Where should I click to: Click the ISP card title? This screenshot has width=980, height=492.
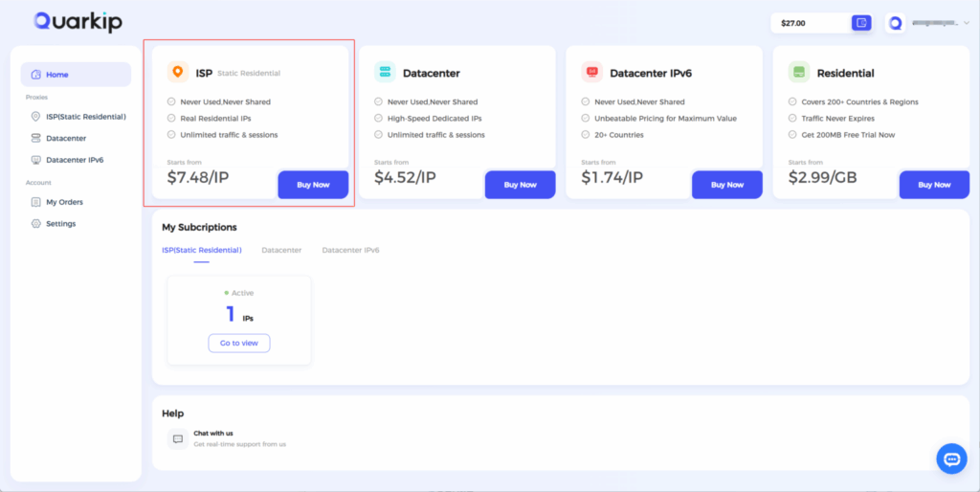204,73
